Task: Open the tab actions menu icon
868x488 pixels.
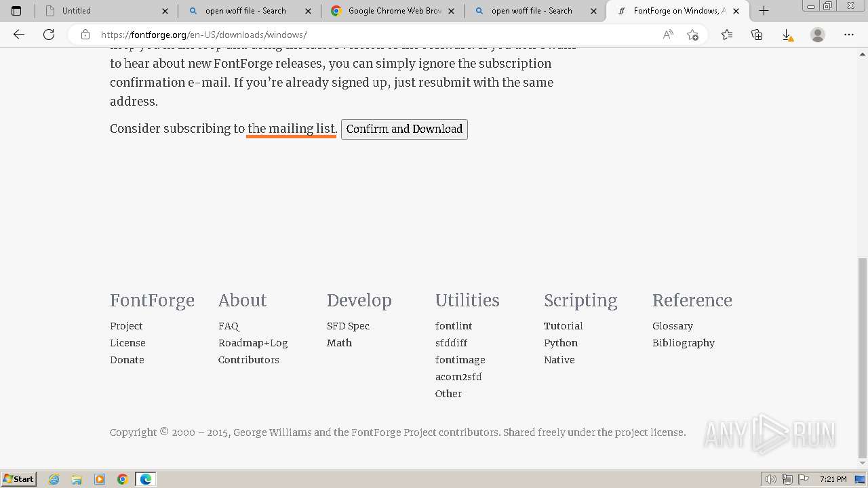Action: 16,11
